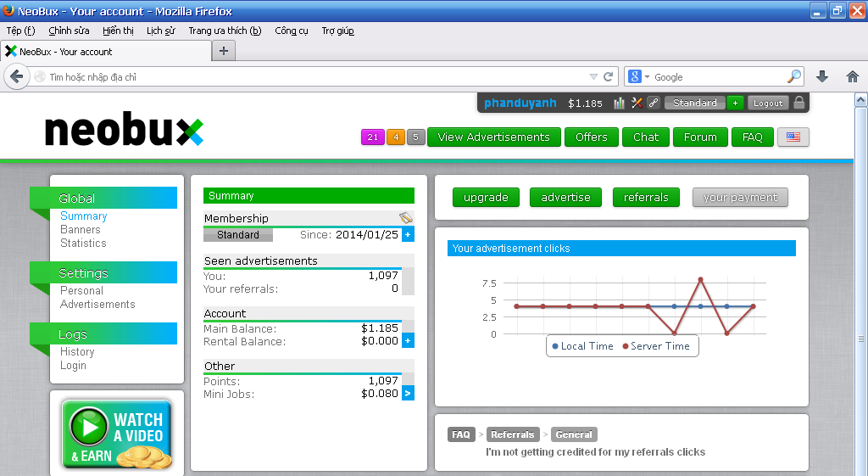Click the pink 21 notification badge
Image resolution: width=868 pixels, height=476 pixels.
[x=373, y=137]
